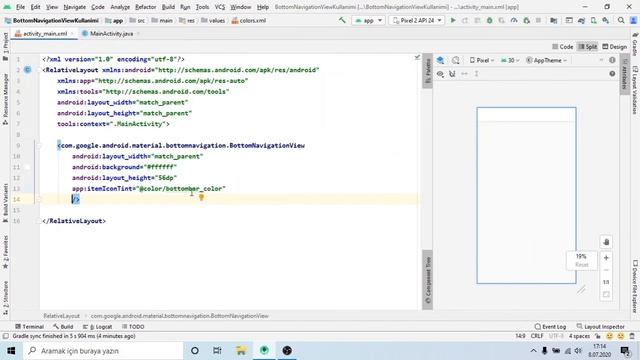The height and width of the screenshot is (360, 640).
Task: Open the Layout Inspector
Action: coord(600,327)
